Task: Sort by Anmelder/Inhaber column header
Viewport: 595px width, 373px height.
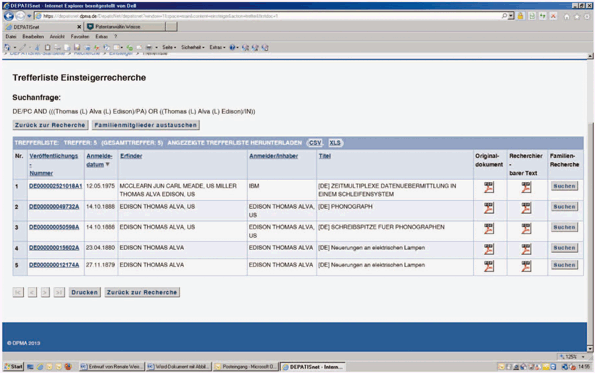Action: tap(273, 156)
